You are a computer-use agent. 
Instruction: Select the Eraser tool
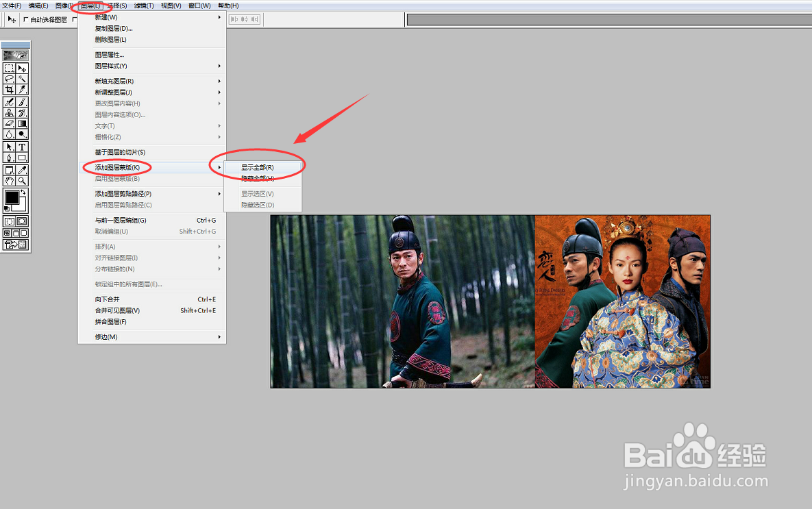pyautogui.click(x=10, y=123)
